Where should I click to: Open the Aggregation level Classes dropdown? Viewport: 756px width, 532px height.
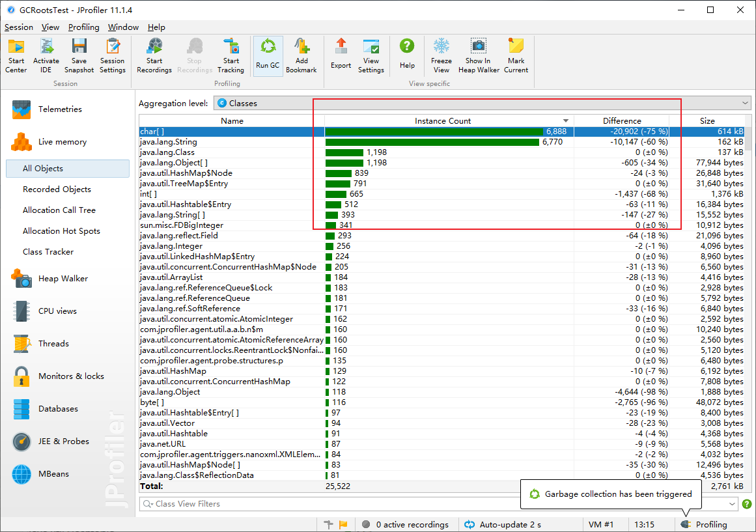click(x=482, y=104)
